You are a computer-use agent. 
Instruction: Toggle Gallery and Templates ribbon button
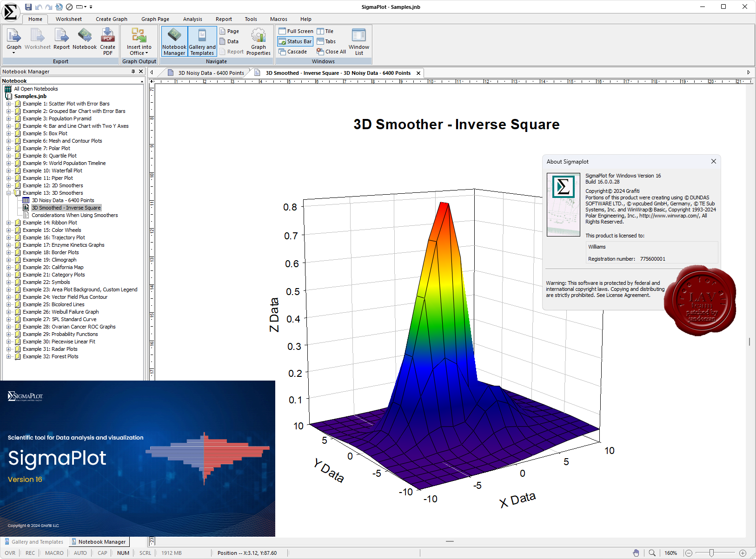pyautogui.click(x=202, y=41)
